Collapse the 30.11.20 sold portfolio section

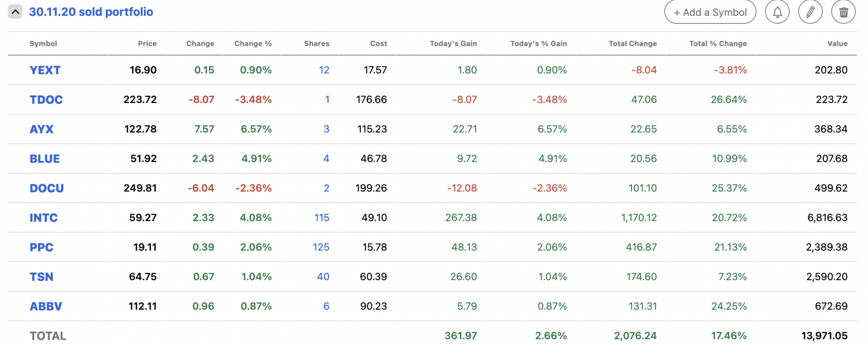[x=15, y=12]
